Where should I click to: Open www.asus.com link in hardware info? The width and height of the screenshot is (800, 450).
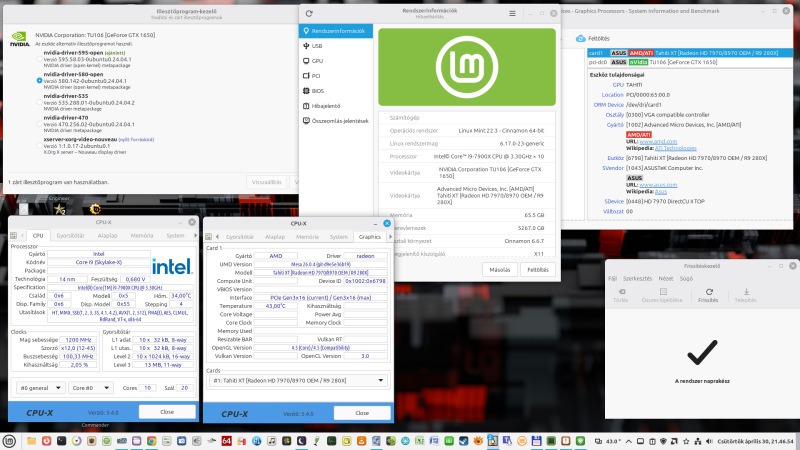pos(658,185)
